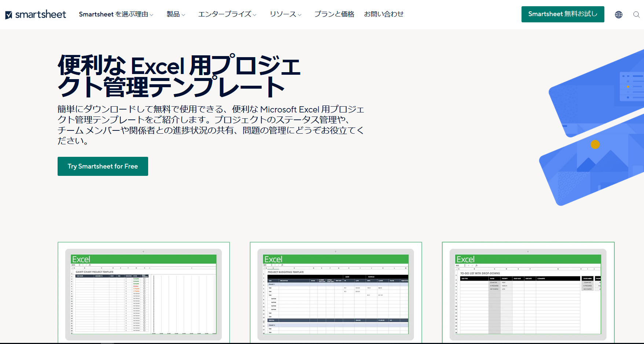Open the To-Do List with Drop-Downs thumbnail

(528, 293)
